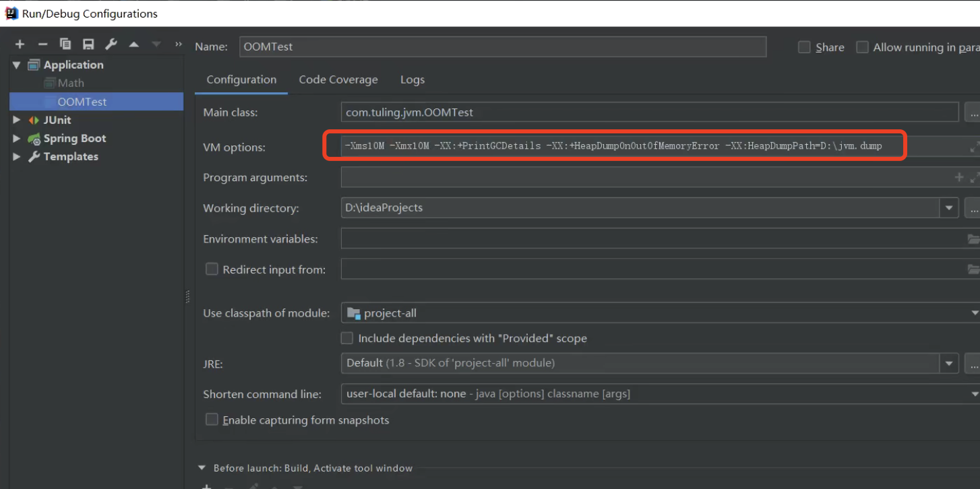Screen dimensions: 980x489
Task: Click the Save Configuration disk icon
Action: pos(88,44)
